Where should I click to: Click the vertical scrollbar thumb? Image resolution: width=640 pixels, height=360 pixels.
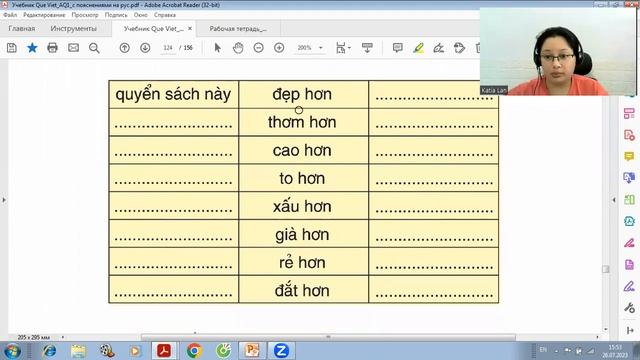tap(606, 269)
